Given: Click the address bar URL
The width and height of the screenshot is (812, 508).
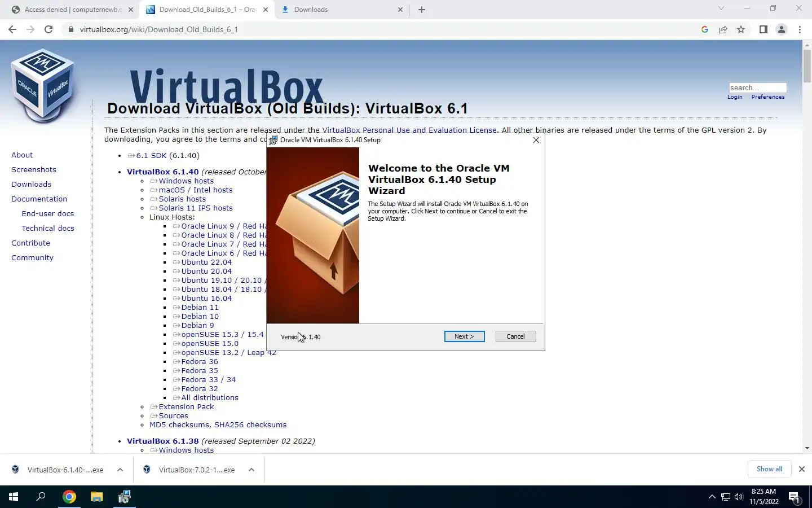Looking at the screenshot, I should click(158, 29).
